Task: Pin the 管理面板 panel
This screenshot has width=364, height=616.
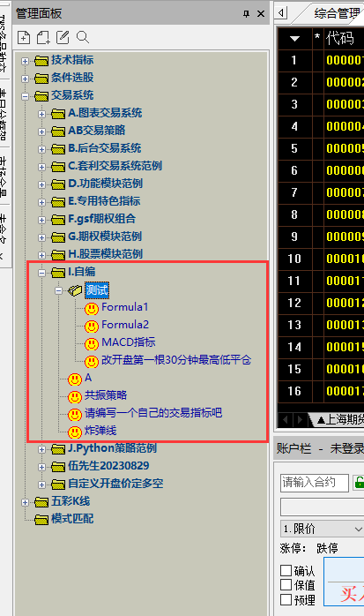Action: (246, 14)
